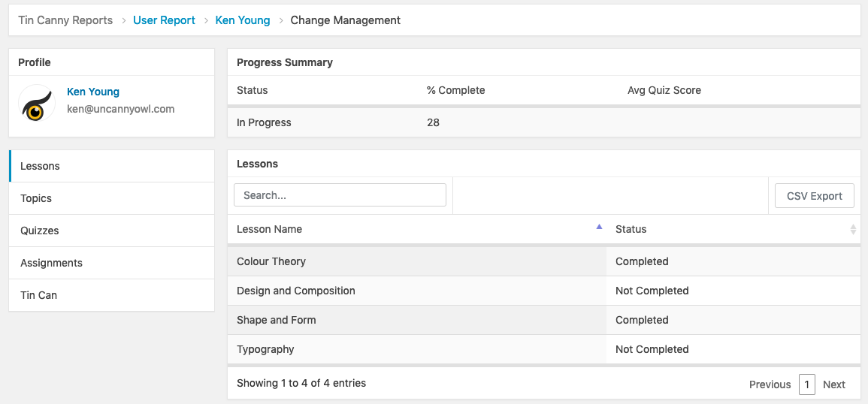Screen dimensions: 868x404
Task: Sort by Status column arrows
Action: point(853,229)
